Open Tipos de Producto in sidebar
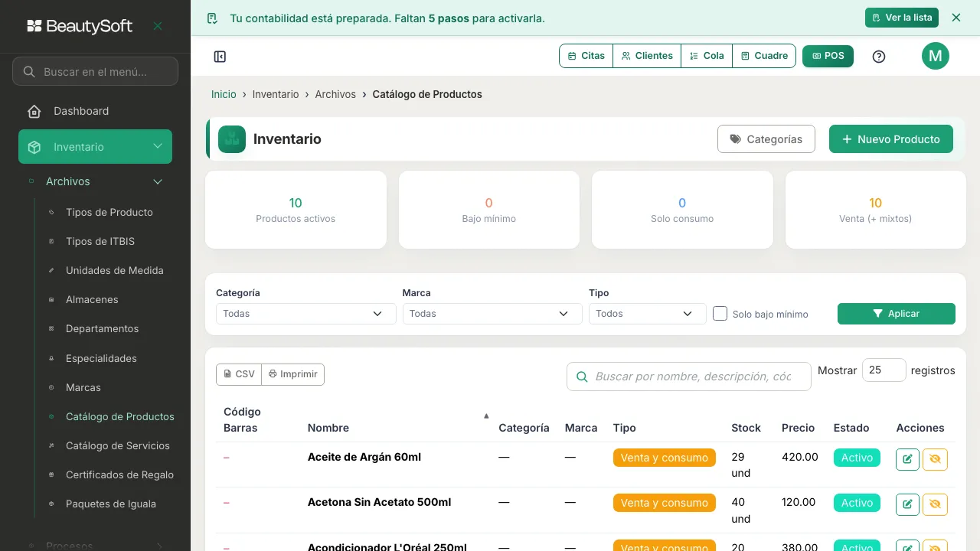The image size is (980, 551). coord(109,212)
